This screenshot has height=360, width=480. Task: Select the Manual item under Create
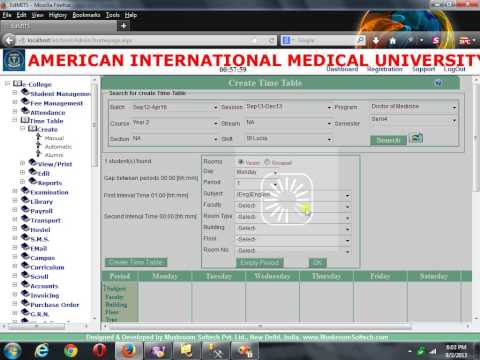point(54,138)
